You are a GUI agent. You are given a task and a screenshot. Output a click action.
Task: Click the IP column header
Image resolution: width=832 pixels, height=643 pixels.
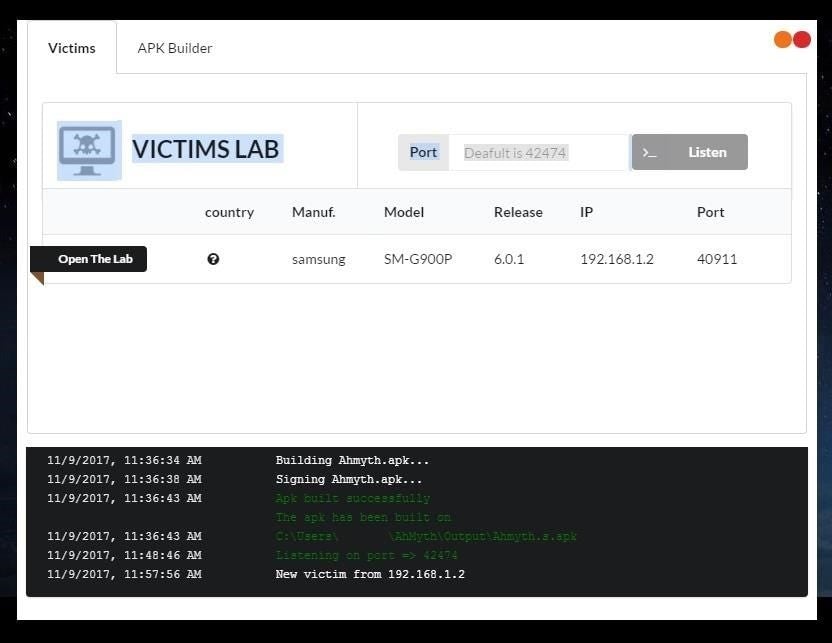click(x=587, y=212)
